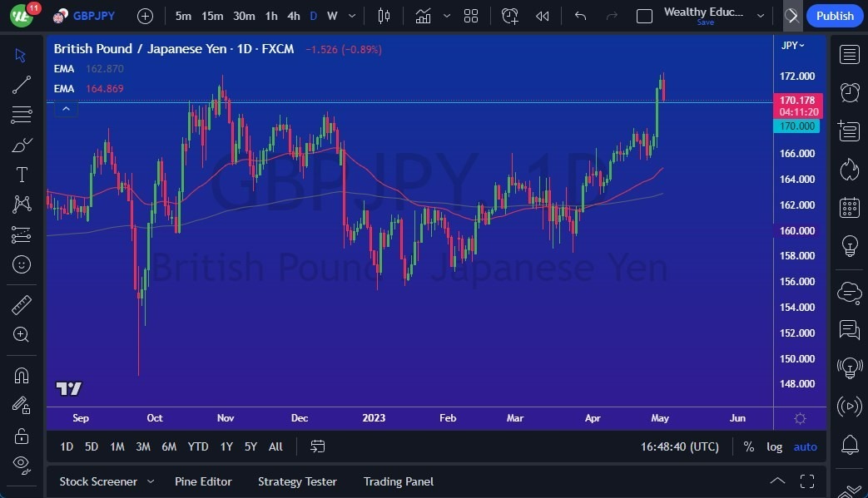This screenshot has height=498, width=868.
Task: Select the Text annotation tool
Action: coord(21,174)
